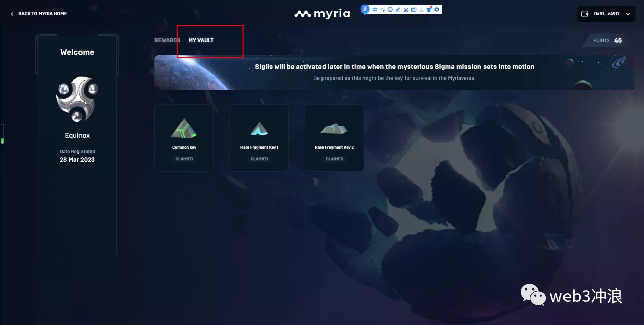
Task: Click Claimed button under Rare Fragment Key 1
Action: tap(259, 159)
